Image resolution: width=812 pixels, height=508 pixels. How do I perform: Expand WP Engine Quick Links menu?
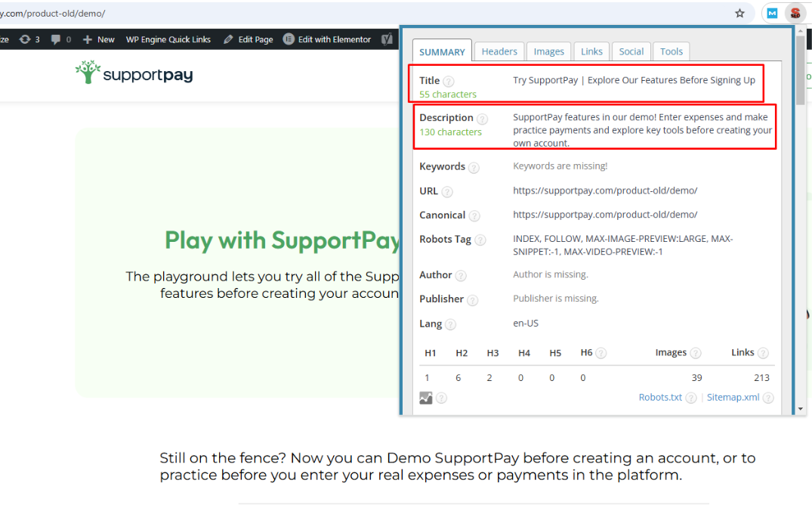point(168,39)
